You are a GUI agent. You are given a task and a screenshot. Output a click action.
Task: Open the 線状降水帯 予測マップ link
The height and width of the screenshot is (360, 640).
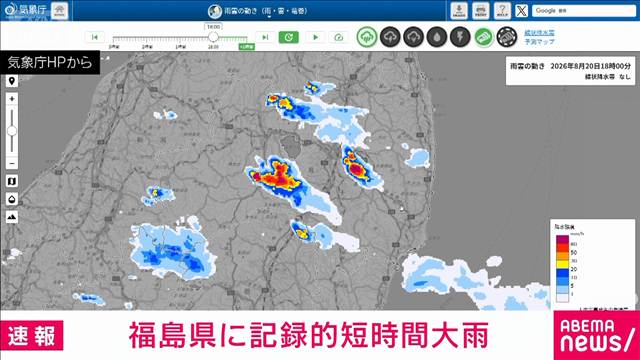pos(539,37)
